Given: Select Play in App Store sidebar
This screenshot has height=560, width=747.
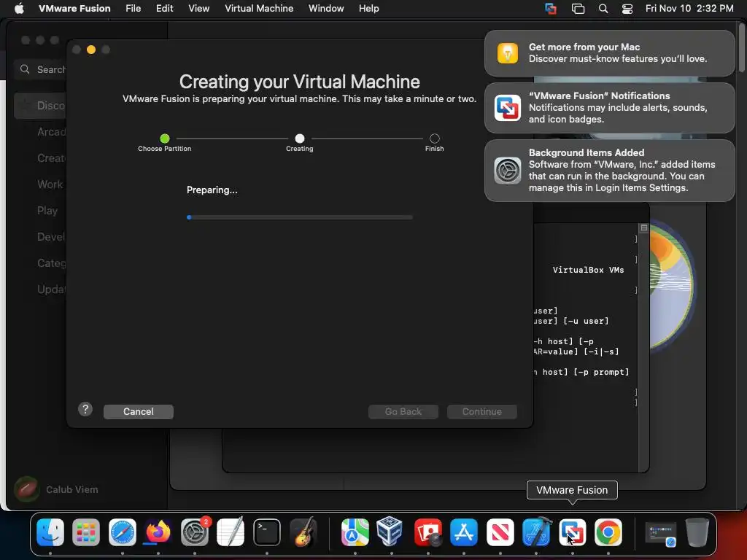Looking at the screenshot, I should pyautogui.click(x=47, y=211).
